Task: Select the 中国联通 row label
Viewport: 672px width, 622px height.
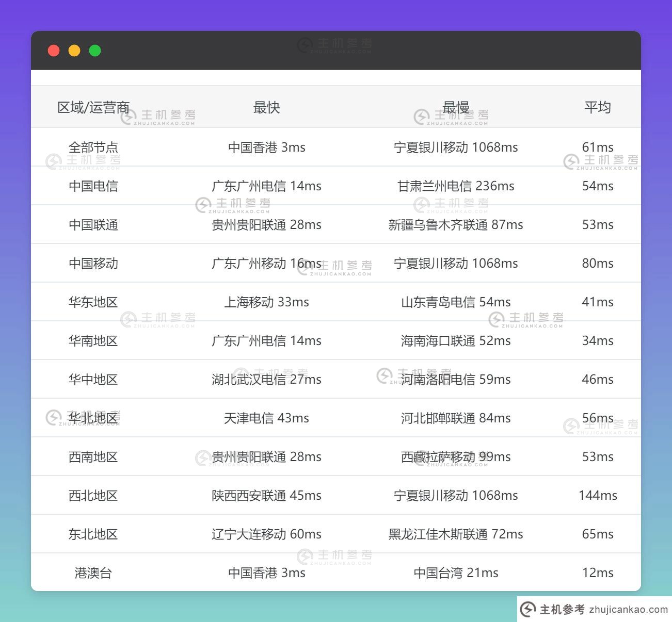Action: (x=93, y=225)
